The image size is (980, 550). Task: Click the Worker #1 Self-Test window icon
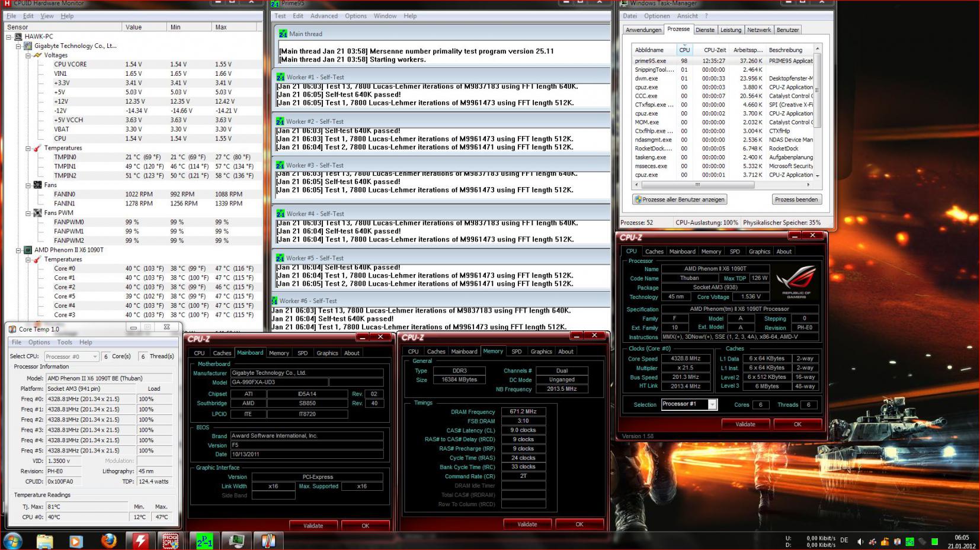(280, 77)
